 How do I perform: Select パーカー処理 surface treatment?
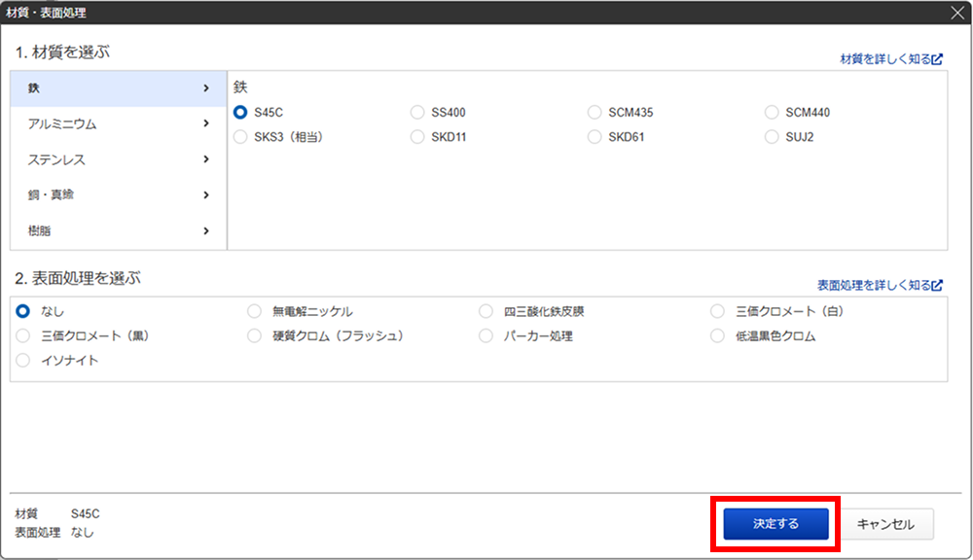pos(486,336)
